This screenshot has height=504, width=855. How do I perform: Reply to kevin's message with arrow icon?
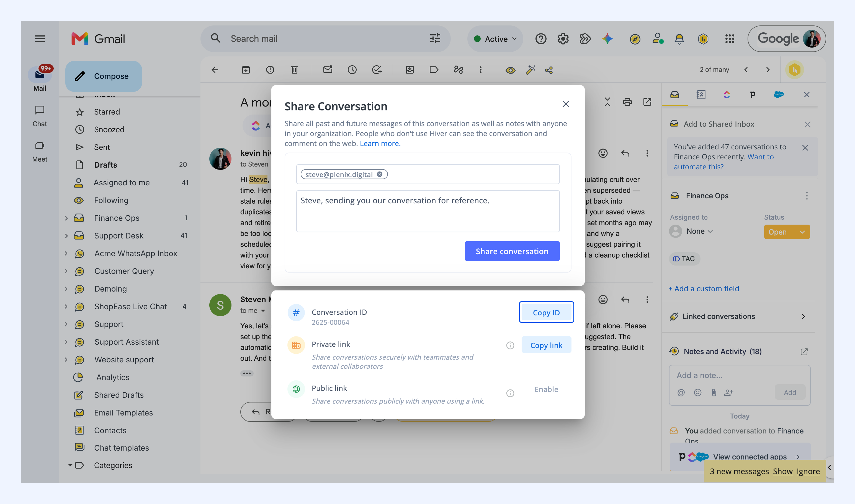625,154
